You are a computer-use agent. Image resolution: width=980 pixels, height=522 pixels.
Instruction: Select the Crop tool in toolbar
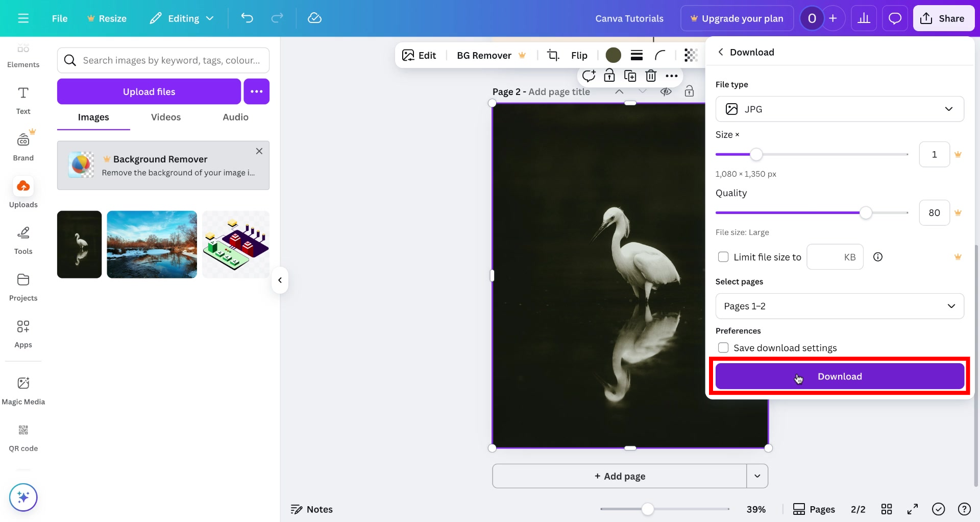point(553,55)
